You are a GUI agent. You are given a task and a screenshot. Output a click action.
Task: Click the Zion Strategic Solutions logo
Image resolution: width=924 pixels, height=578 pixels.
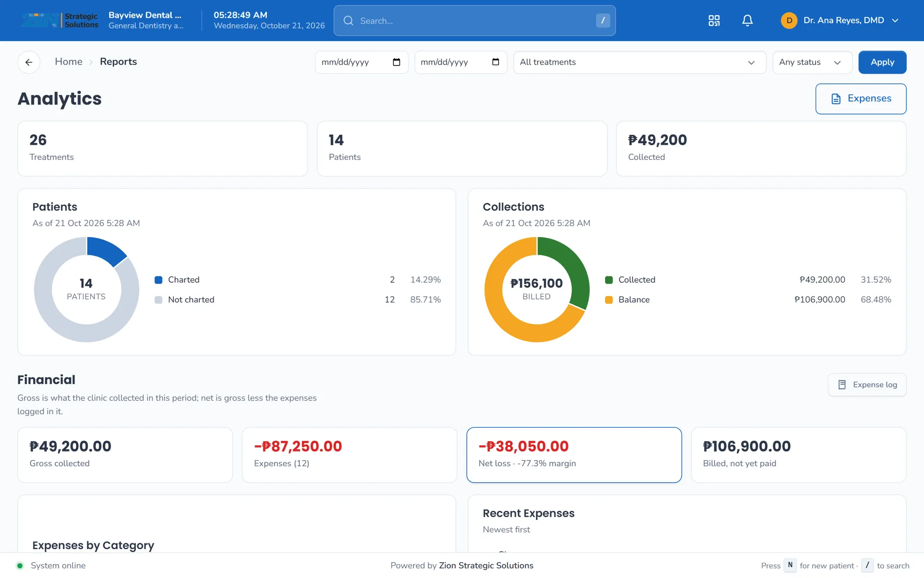(60, 20)
